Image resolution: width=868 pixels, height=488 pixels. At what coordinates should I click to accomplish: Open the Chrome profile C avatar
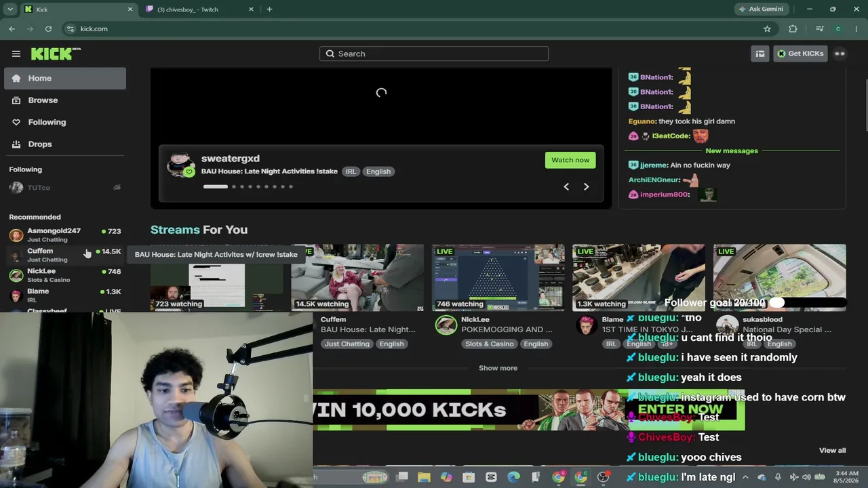(x=838, y=29)
